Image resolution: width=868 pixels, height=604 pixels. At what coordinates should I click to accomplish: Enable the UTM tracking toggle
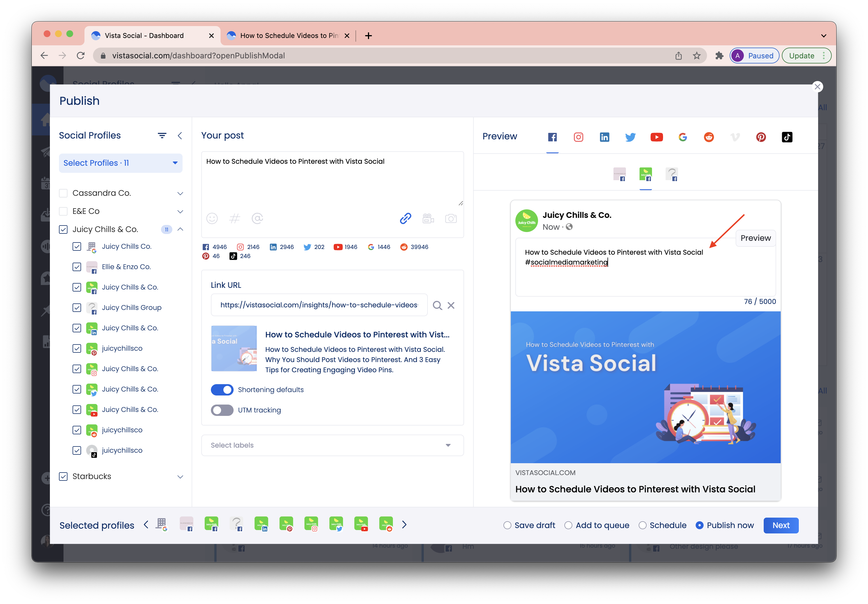pos(222,410)
